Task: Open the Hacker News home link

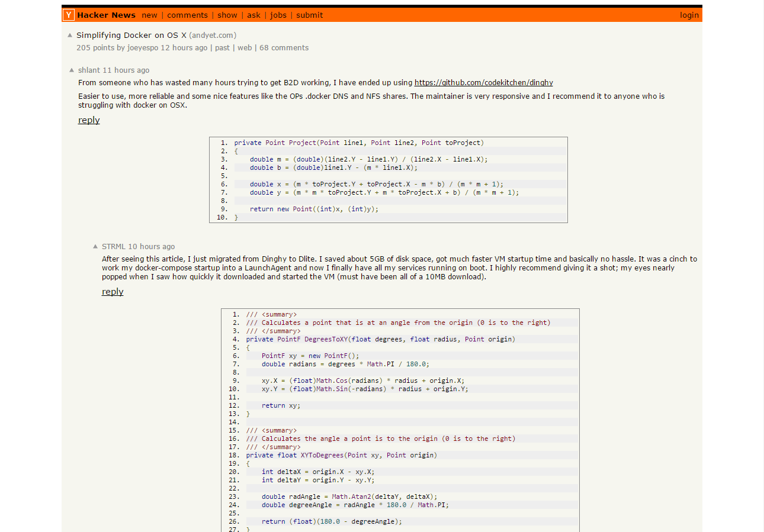Action: [x=106, y=15]
